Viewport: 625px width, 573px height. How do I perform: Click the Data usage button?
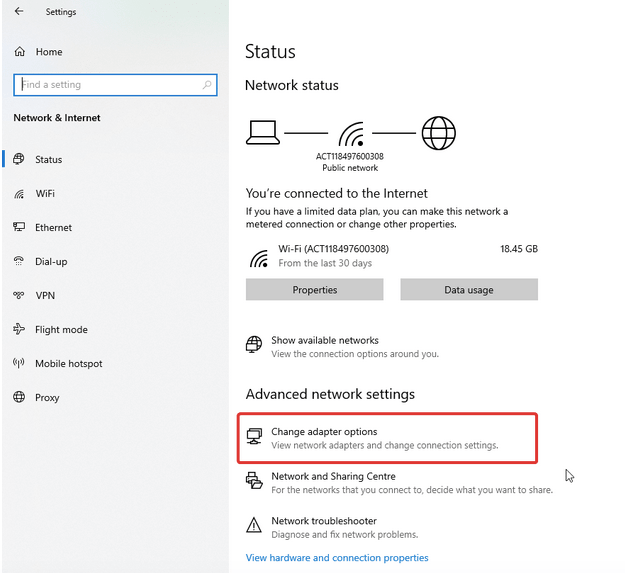click(x=469, y=289)
